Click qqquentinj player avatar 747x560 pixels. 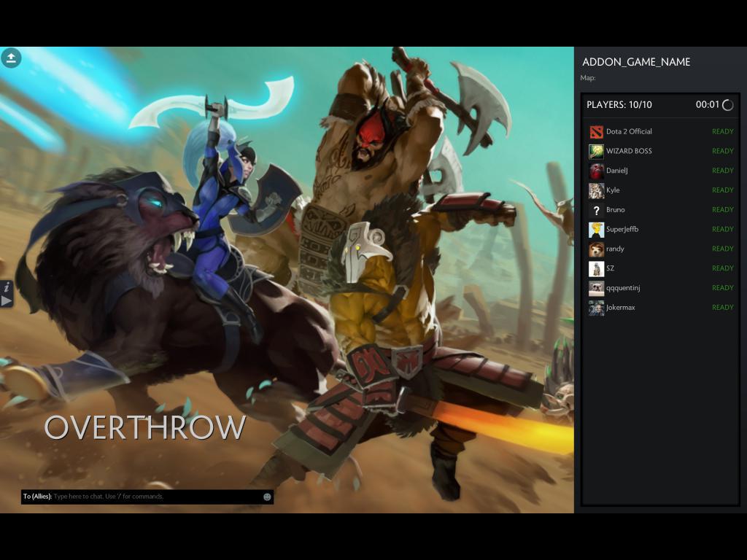pyautogui.click(x=596, y=288)
